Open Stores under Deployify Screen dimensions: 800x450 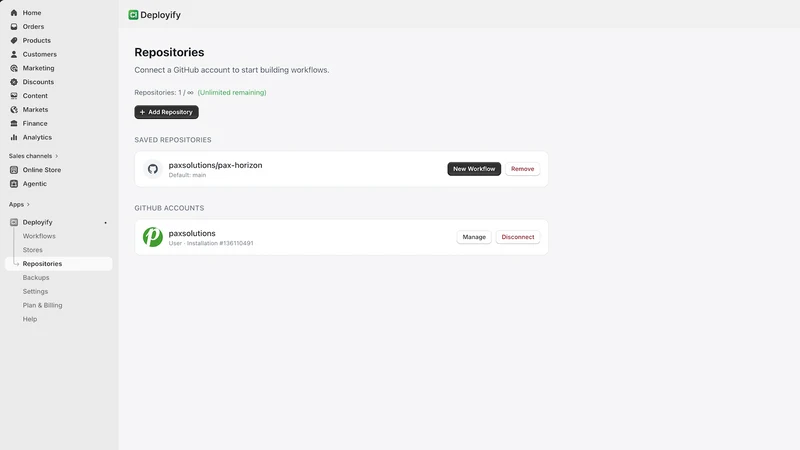tap(32, 250)
